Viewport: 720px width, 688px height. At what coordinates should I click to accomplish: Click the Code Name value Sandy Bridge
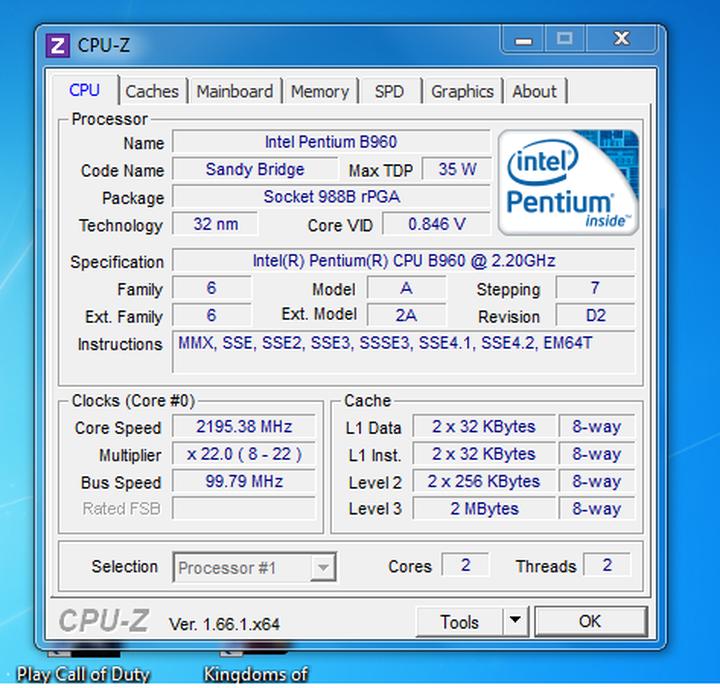tap(255, 169)
